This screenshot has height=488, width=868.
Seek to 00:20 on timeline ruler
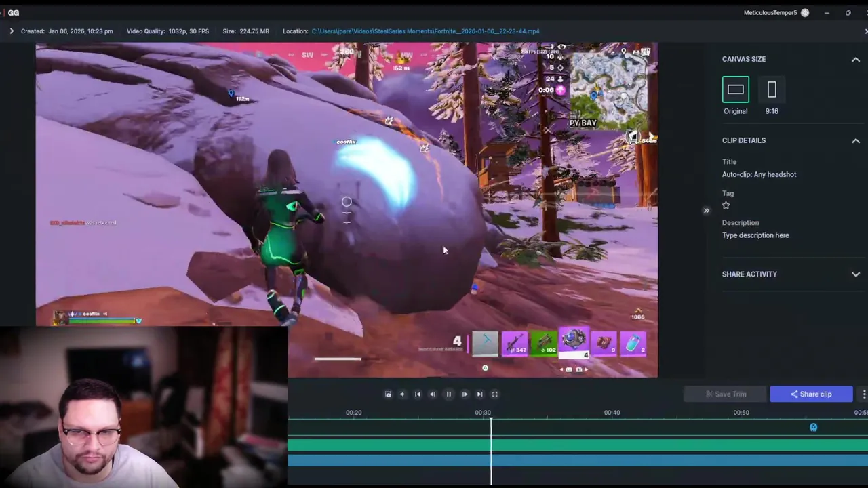353,412
